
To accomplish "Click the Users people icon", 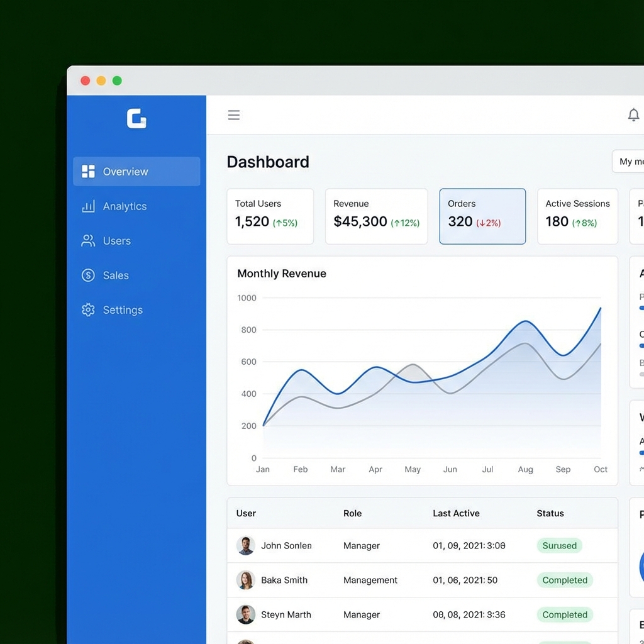I will (88, 241).
